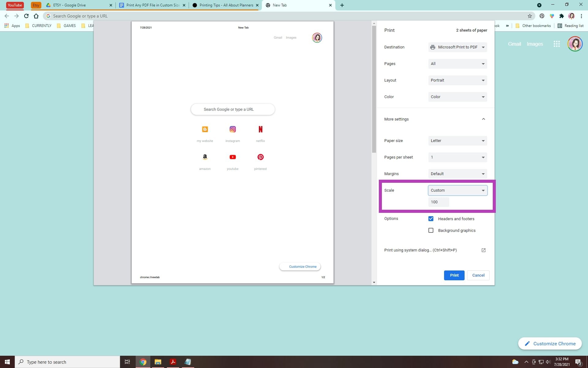Open Adobe Acrobat from the taskbar

[173, 362]
